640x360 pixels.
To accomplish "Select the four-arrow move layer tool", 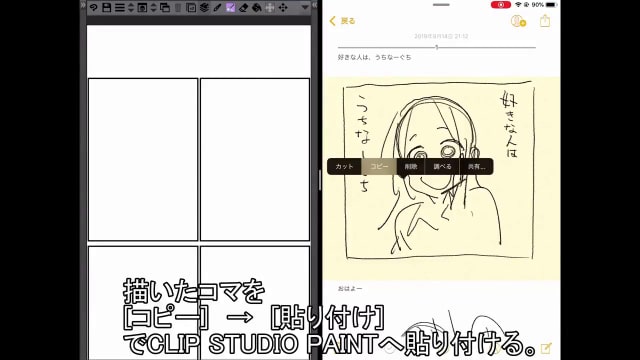I will pyautogui.click(x=283, y=7).
